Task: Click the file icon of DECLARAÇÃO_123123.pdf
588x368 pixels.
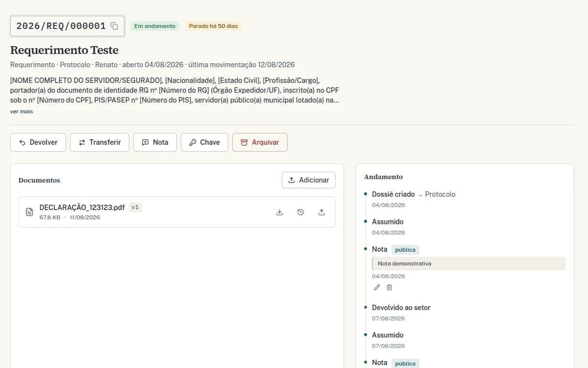Action: (29, 212)
